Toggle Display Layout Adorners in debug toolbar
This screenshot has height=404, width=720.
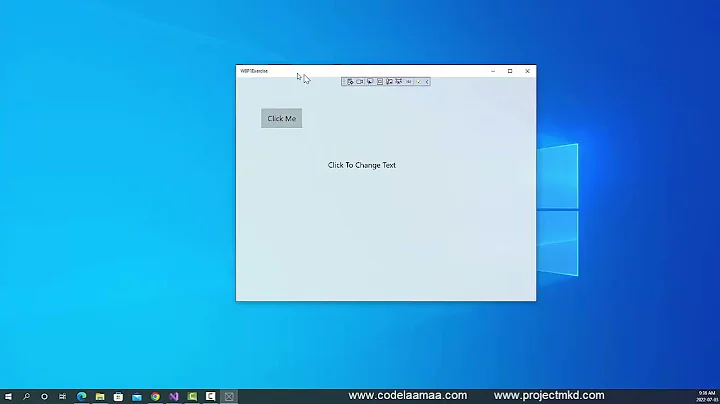pyautogui.click(x=380, y=82)
